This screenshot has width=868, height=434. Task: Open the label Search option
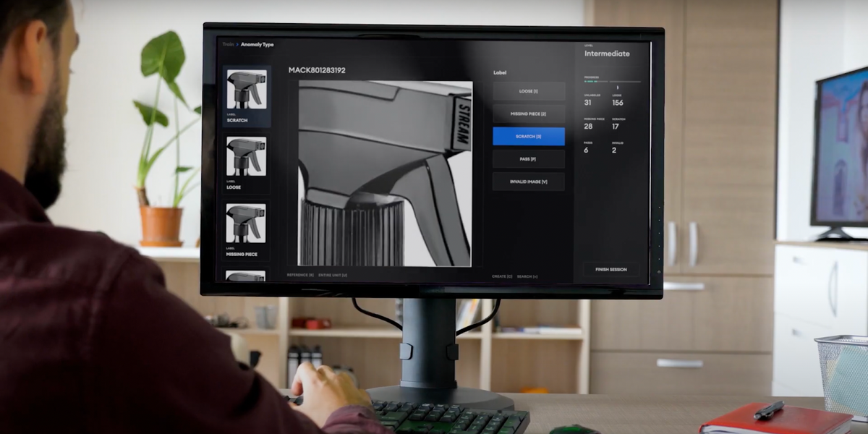tap(527, 276)
